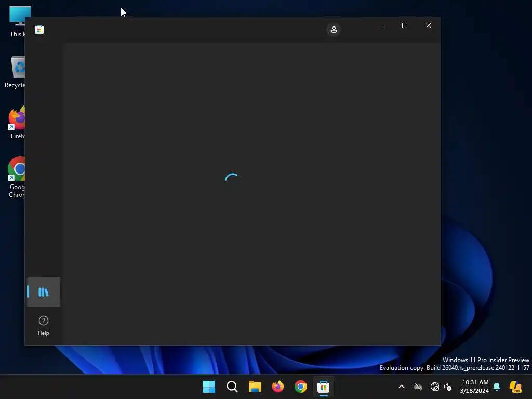Screen dimensions: 532x399
Task: Click the Copilot preview icon in the taskbar
Action: tap(515, 387)
